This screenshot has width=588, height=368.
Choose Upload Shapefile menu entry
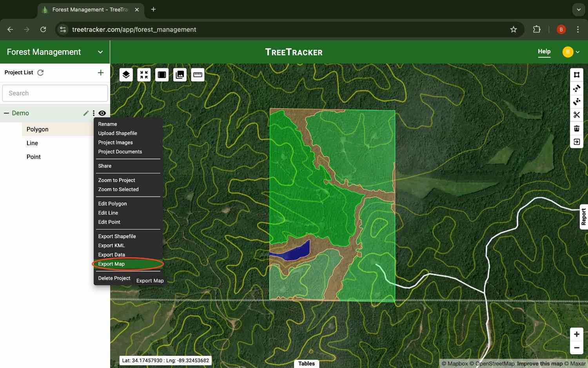tap(118, 133)
